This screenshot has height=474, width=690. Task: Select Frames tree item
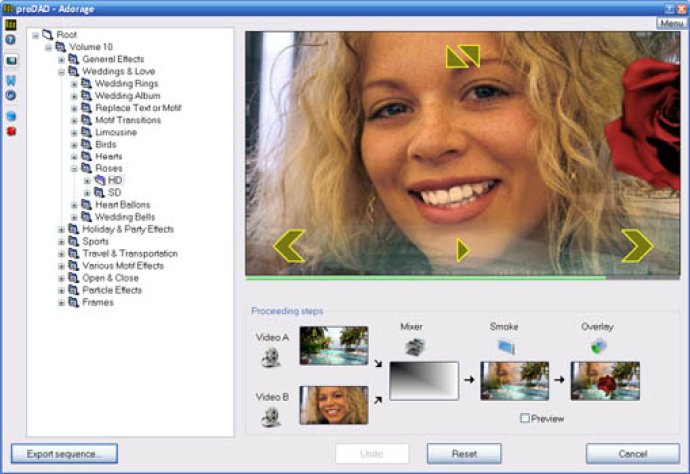98,302
